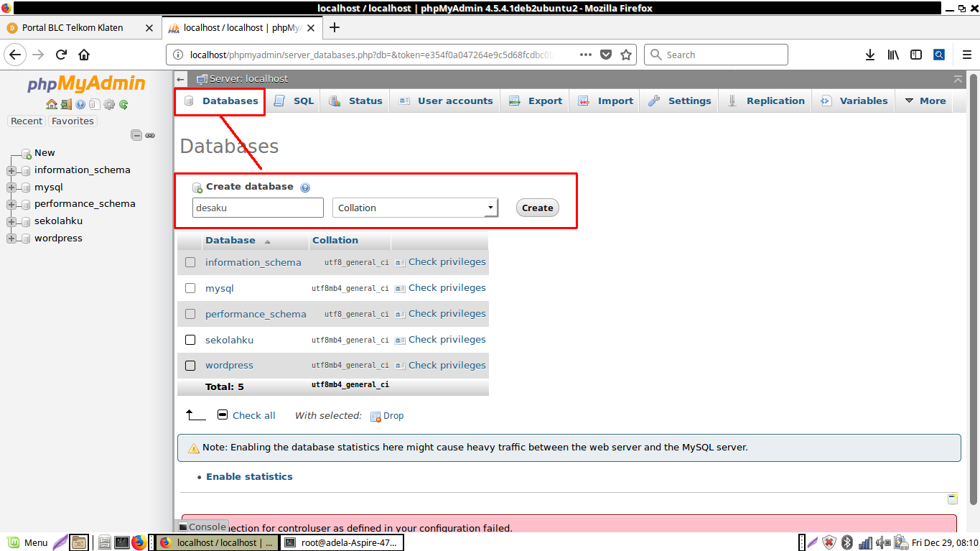This screenshot has height=551, width=980.
Task: Collapse the top page header chevron
Action: click(958, 79)
